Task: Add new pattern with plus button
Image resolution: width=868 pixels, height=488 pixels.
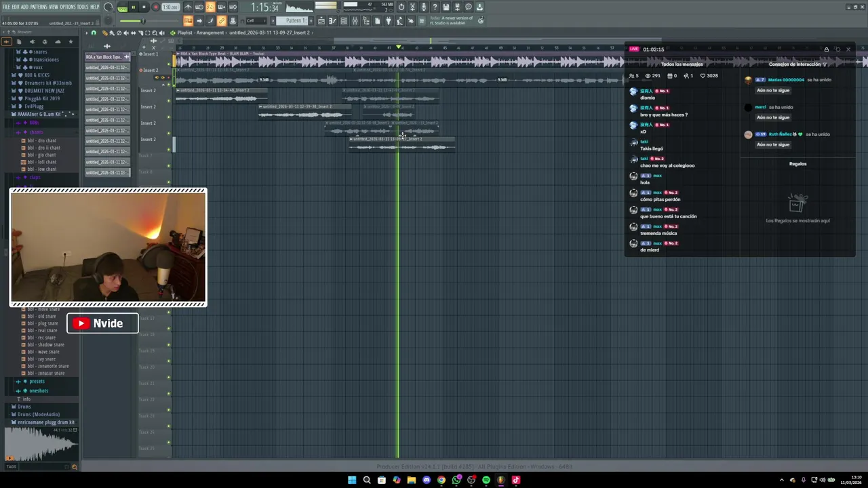Action: [x=311, y=21]
